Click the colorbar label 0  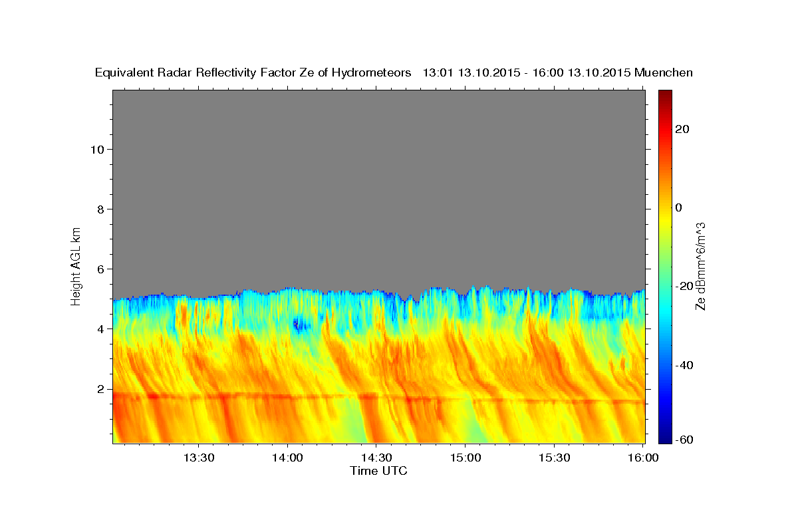click(x=679, y=207)
